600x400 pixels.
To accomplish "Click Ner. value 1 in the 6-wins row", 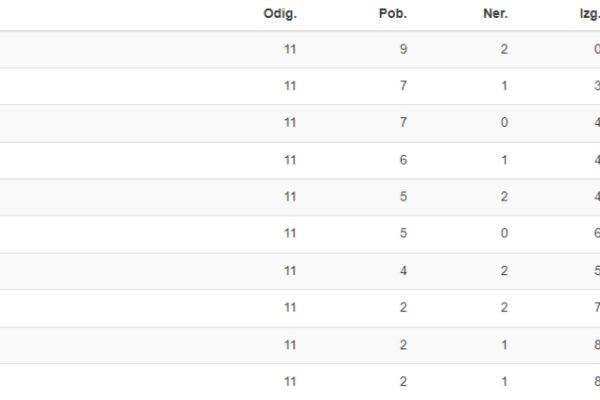I will pos(504,160).
